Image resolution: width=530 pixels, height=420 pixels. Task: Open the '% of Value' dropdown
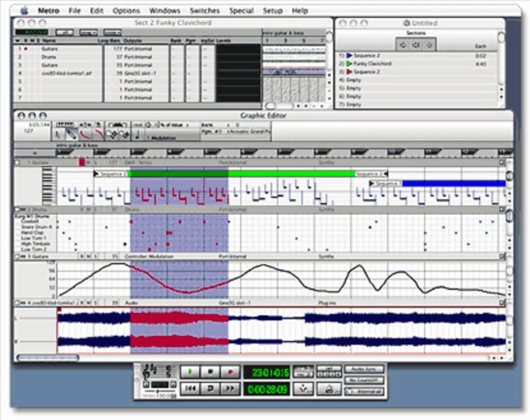(175, 125)
